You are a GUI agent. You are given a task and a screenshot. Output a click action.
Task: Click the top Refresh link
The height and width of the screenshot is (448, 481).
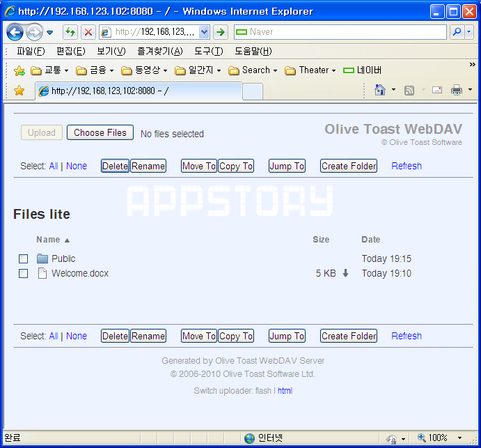pyautogui.click(x=407, y=166)
